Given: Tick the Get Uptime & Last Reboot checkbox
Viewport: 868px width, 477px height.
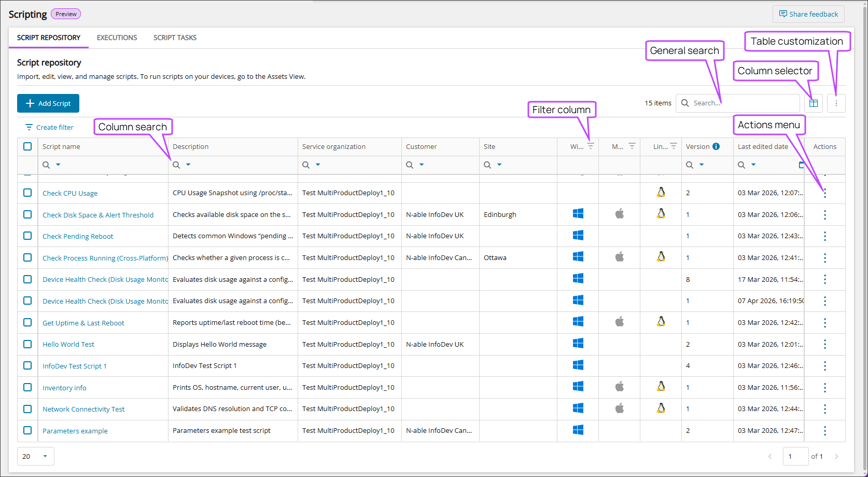Looking at the screenshot, I should pyautogui.click(x=27, y=322).
